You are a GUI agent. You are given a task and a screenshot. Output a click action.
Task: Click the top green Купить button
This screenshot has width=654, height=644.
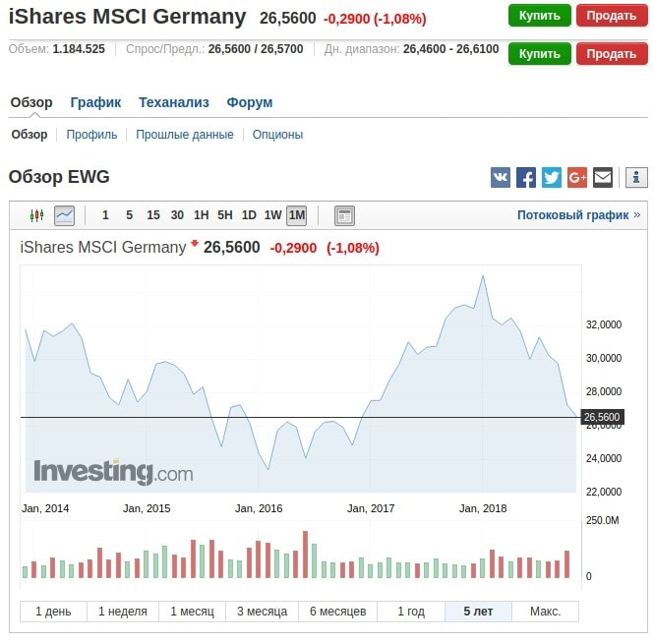pos(540,16)
